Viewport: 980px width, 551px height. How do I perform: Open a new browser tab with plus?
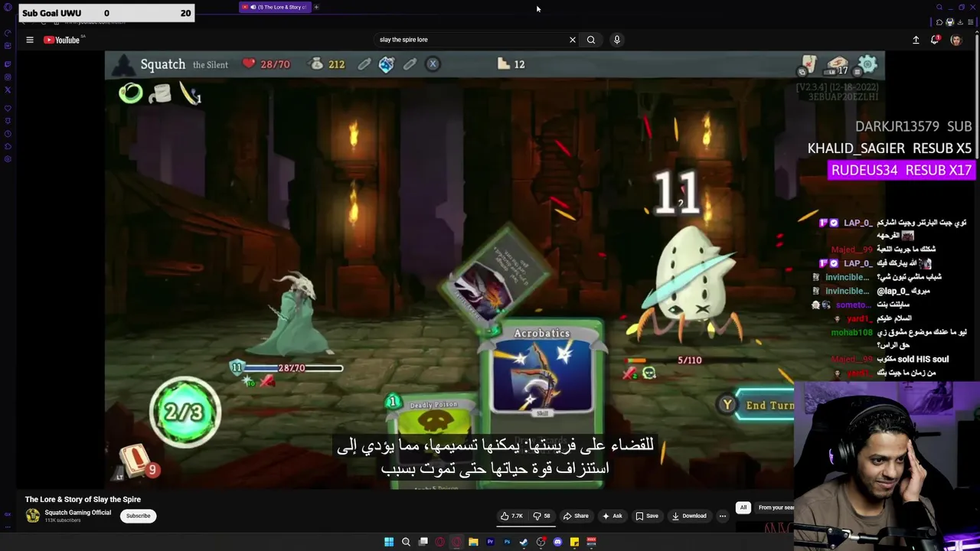316,7
